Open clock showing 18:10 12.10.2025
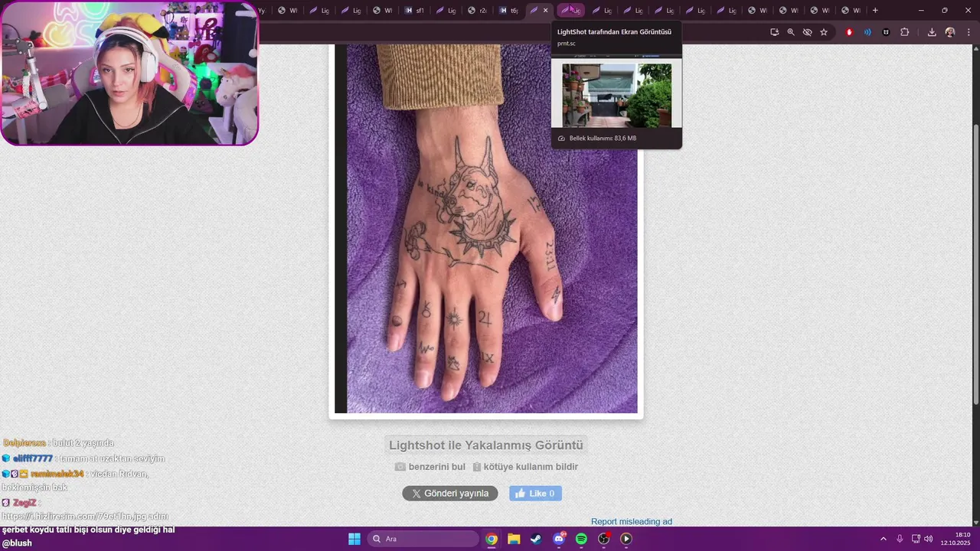 (x=955, y=539)
